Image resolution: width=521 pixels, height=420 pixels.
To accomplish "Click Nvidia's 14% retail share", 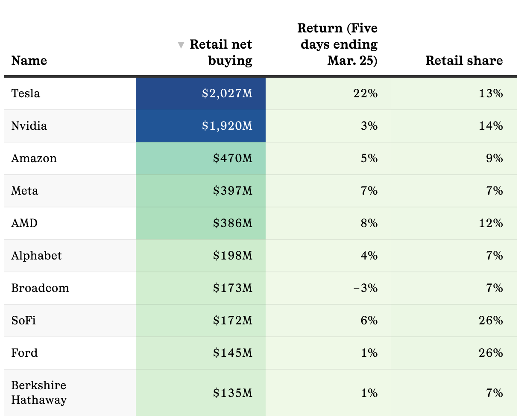I will pyautogui.click(x=491, y=126).
